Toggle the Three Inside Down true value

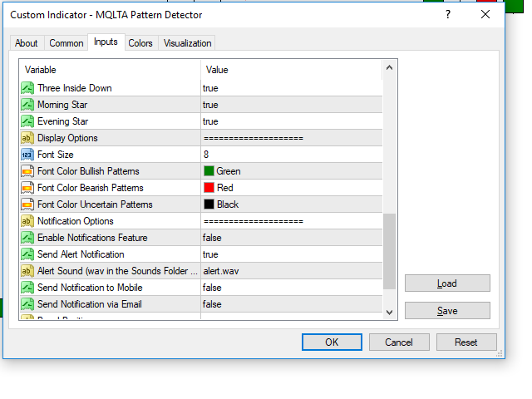[292, 88]
